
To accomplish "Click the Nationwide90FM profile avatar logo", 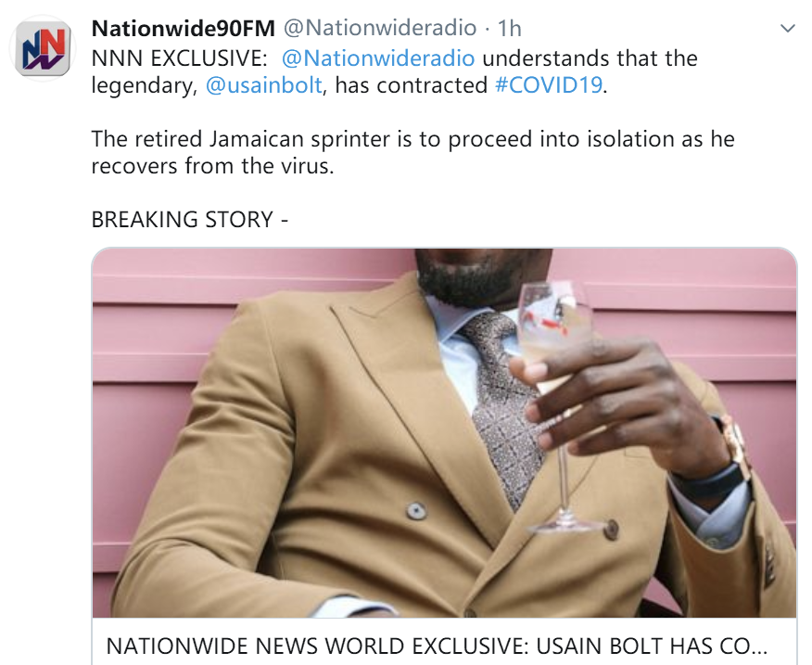I will point(44,49).
